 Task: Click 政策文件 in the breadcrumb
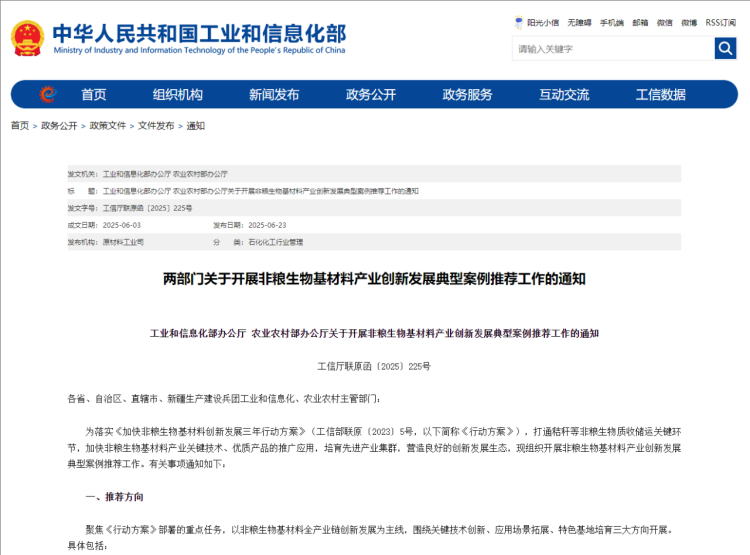(108, 126)
